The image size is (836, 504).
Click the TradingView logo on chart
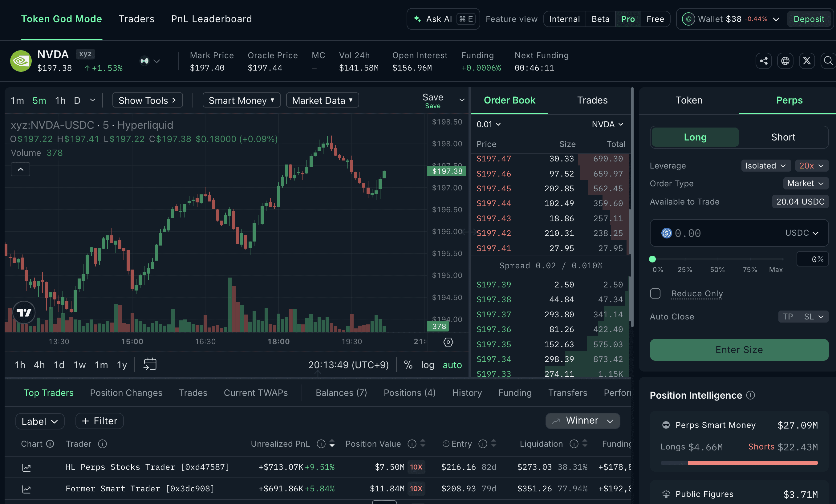click(24, 312)
